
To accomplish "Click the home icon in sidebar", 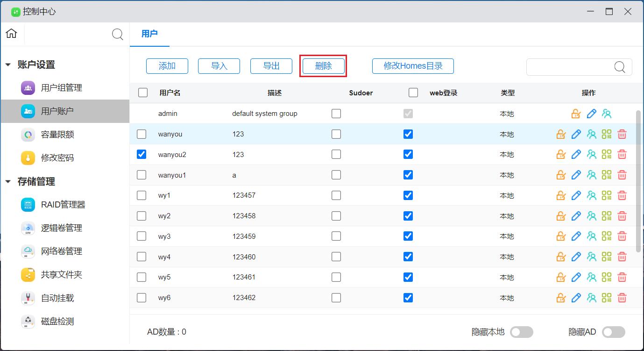I will (11, 34).
